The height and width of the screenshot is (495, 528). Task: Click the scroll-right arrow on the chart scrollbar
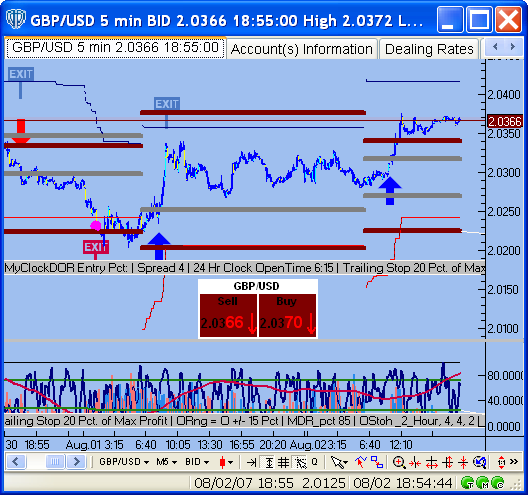click(x=76, y=462)
